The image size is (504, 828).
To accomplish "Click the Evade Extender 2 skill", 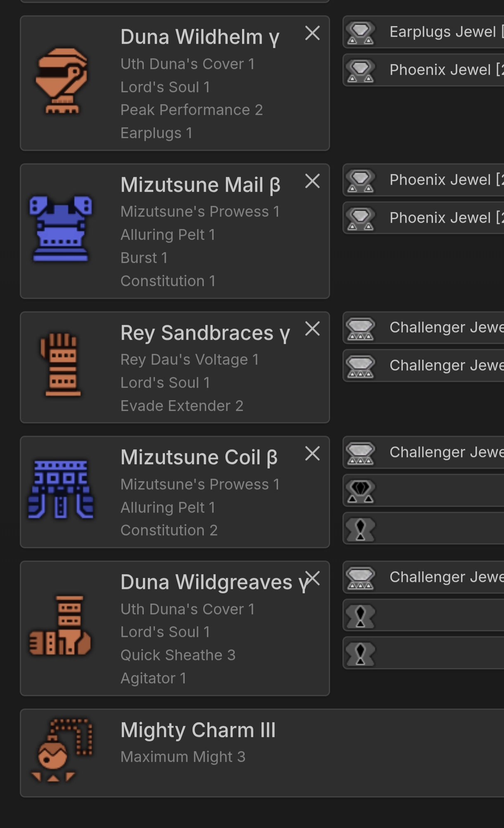I will click(x=182, y=406).
